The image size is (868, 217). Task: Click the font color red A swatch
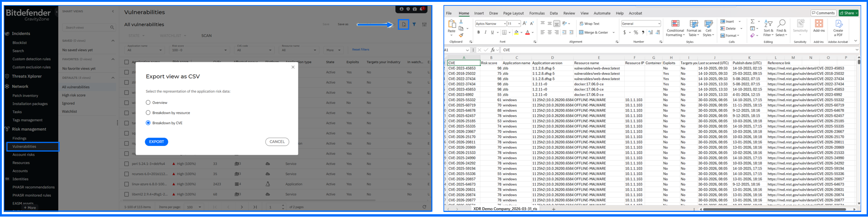pyautogui.click(x=527, y=33)
